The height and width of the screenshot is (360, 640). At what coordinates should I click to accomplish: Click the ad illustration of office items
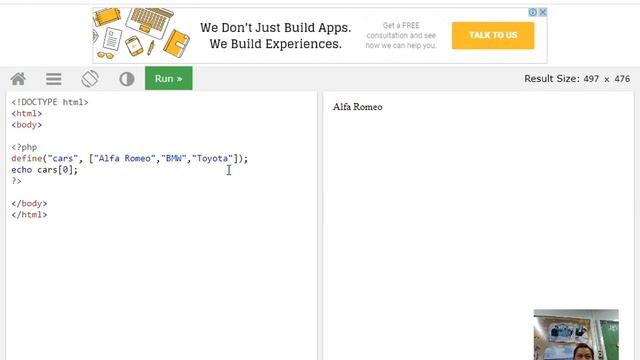point(142,34)
